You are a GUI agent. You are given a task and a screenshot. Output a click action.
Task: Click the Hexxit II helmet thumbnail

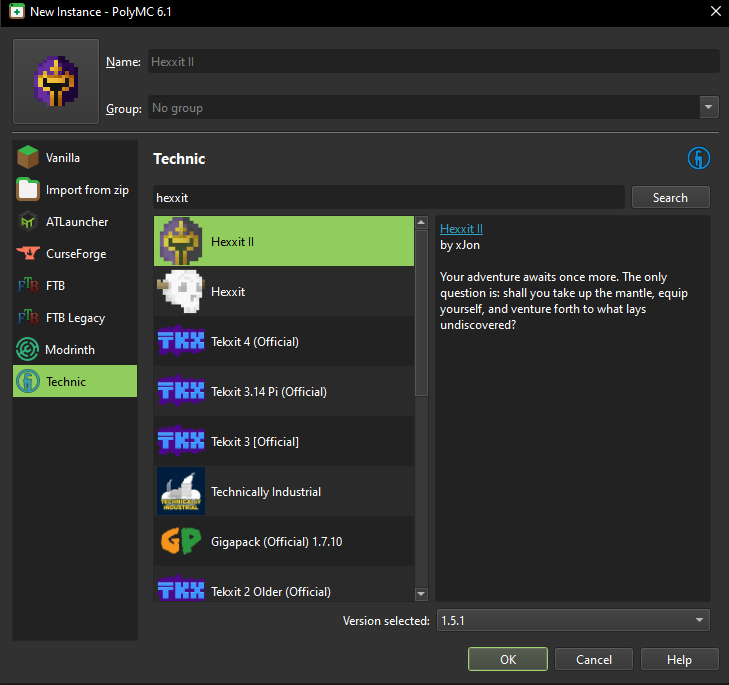(181, 241)
